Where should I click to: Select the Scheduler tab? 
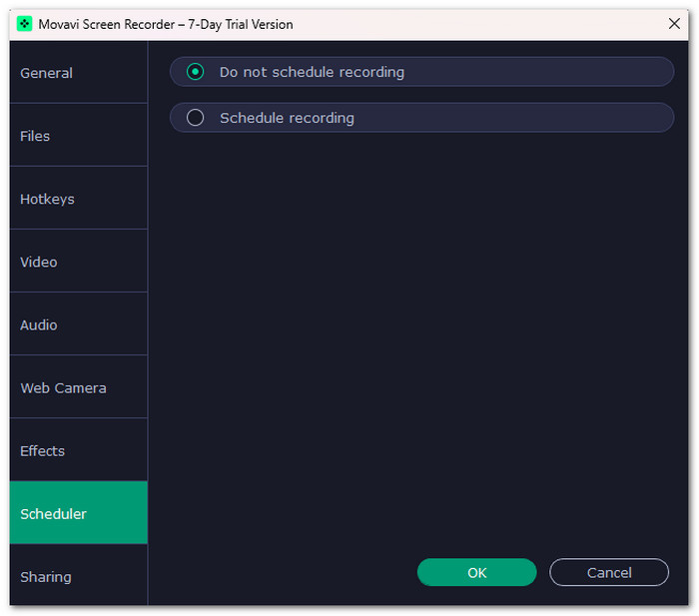[x=79, y=512]
